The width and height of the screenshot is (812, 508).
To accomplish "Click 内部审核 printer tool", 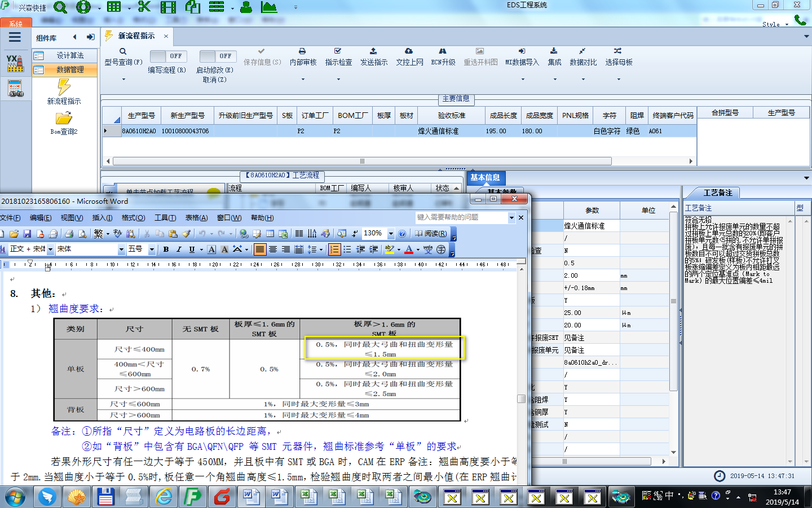I will (x=303, y=57).
